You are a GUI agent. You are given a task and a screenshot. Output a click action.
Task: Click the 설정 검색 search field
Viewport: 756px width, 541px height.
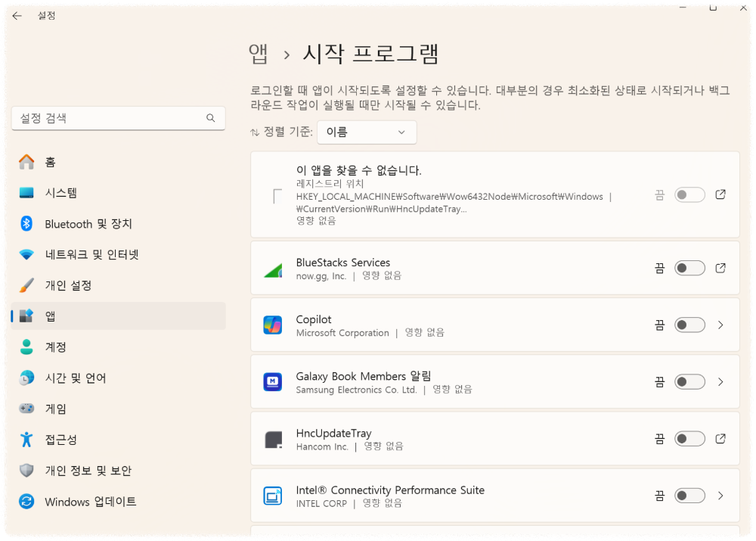coord(118,118)
